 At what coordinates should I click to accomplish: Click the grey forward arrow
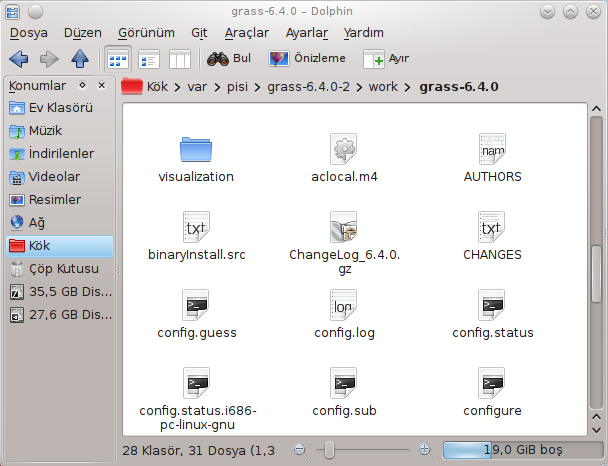coord(49,59)
